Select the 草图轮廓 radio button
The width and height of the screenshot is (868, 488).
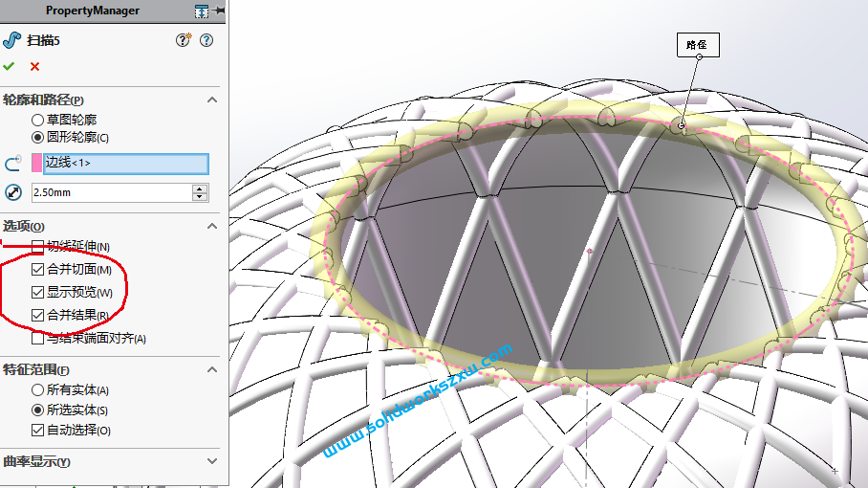[37, 120]
